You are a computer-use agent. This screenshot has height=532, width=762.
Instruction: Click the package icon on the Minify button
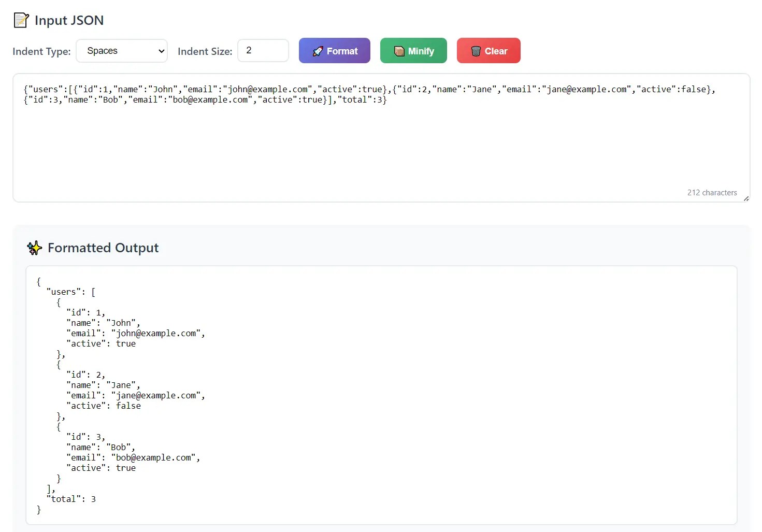click(x=399, y=51)
